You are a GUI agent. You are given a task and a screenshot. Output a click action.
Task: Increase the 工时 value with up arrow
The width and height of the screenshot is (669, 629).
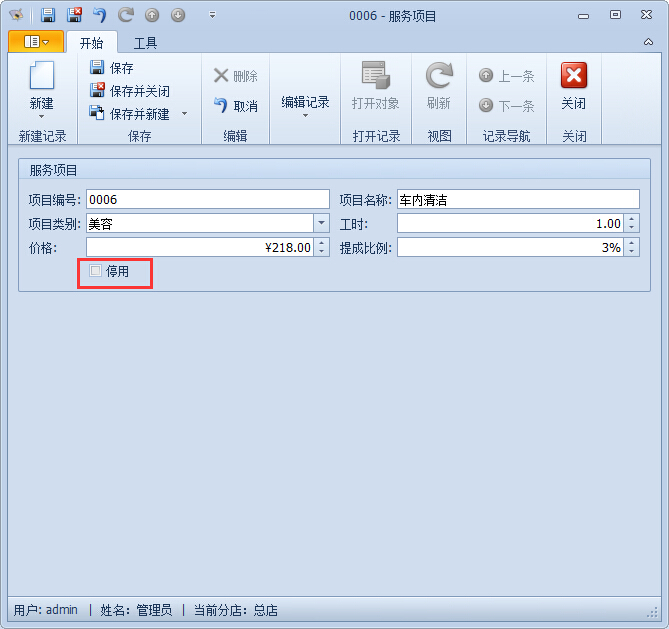pyautogui.click(x=632, y=219)
